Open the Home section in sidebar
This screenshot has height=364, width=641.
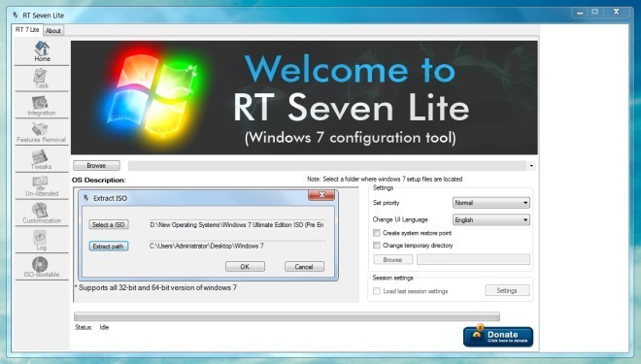(42, 51)
